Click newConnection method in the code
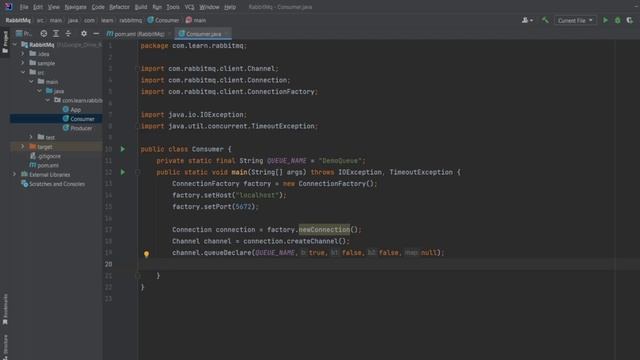Screen dimensions: 640x360 [324, 229]
